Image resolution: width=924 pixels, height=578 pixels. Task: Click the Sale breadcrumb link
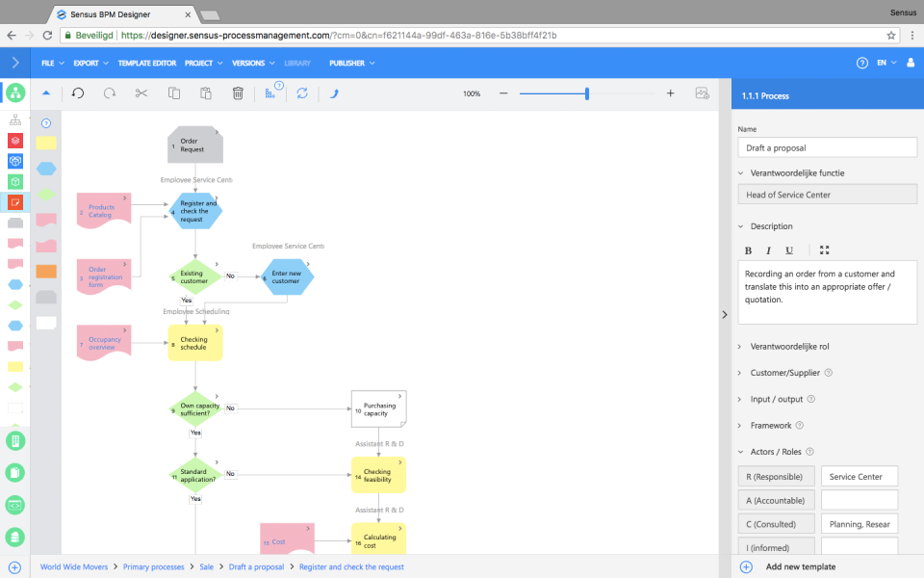(206, 566)
